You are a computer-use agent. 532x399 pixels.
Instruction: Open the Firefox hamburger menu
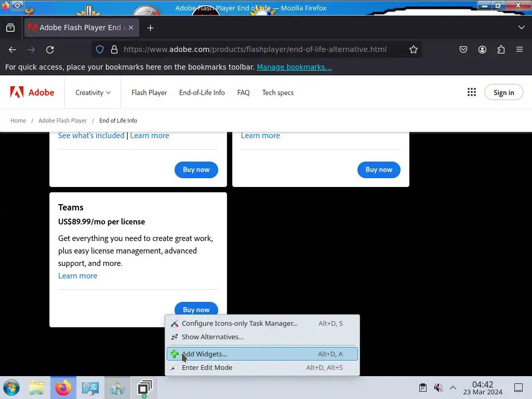point(520,49)
